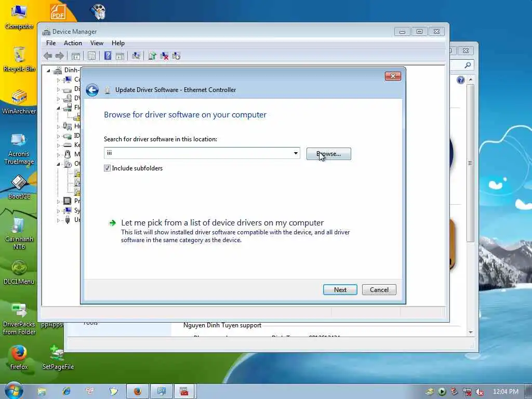Viewport: 532px width, 399px height.
Task: Go back using the wizard's blue back arrow
Action: coord(92,90)
